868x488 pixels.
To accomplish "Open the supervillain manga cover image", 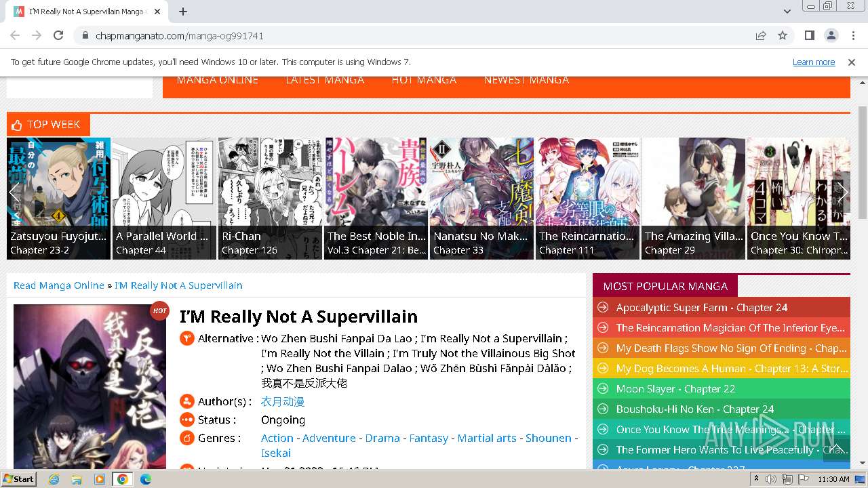I will [90, 386].
